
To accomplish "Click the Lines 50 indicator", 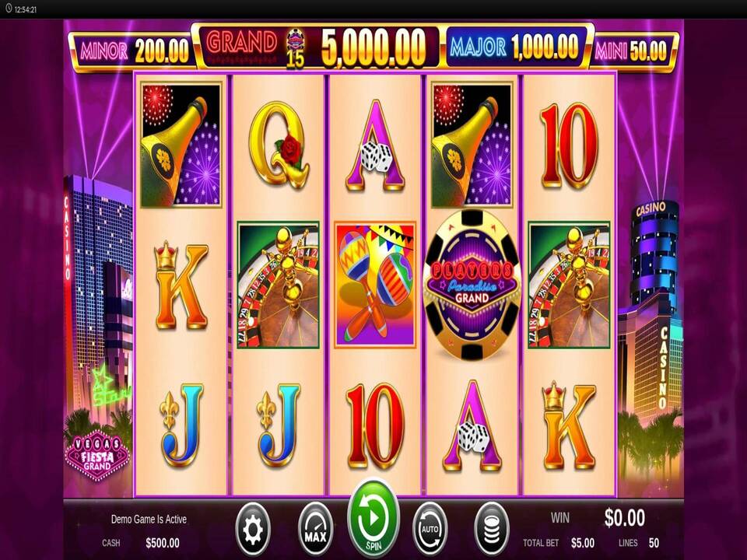I will pyautogui.click(x=639, y=543).
